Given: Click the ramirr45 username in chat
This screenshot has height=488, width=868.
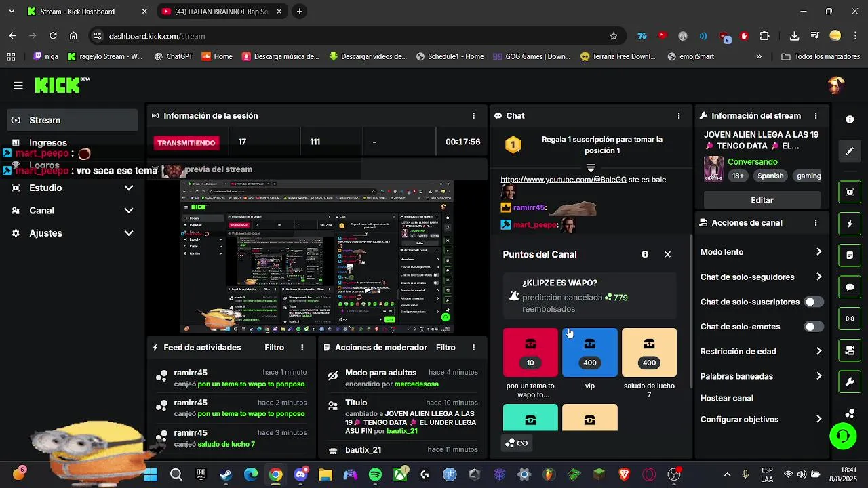Looking at the screenshot, I should pyautogui.click(x=529, y=208).
